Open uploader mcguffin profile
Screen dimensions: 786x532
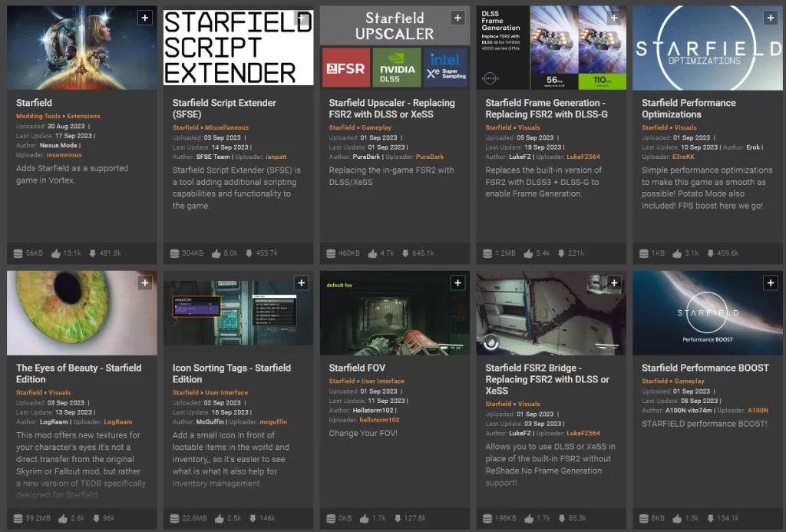click(273, 421)
